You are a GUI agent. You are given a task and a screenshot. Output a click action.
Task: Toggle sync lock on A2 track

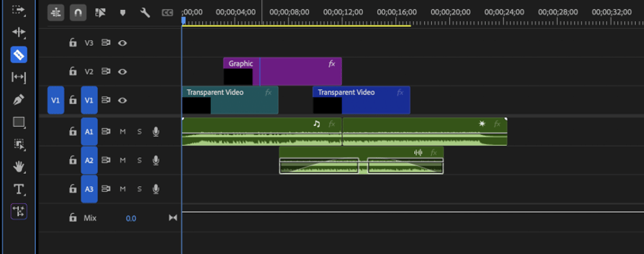[106, 160]
